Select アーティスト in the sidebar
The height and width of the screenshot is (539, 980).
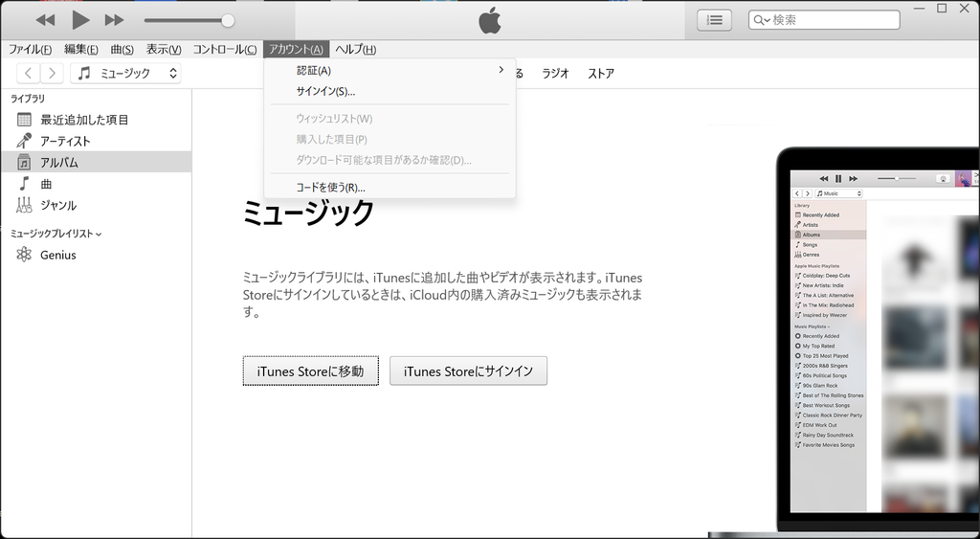[x=97, y=142]
